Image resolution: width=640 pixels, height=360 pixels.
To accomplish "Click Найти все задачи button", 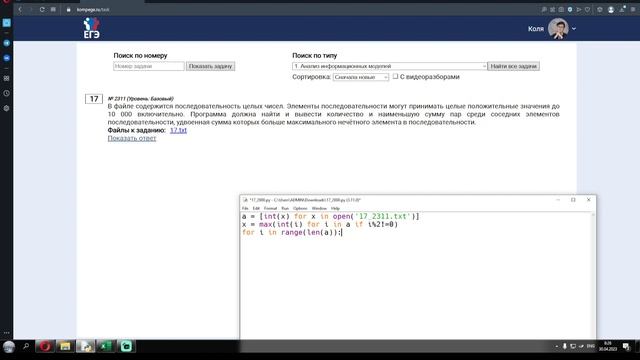I will [x=513, y=66].
